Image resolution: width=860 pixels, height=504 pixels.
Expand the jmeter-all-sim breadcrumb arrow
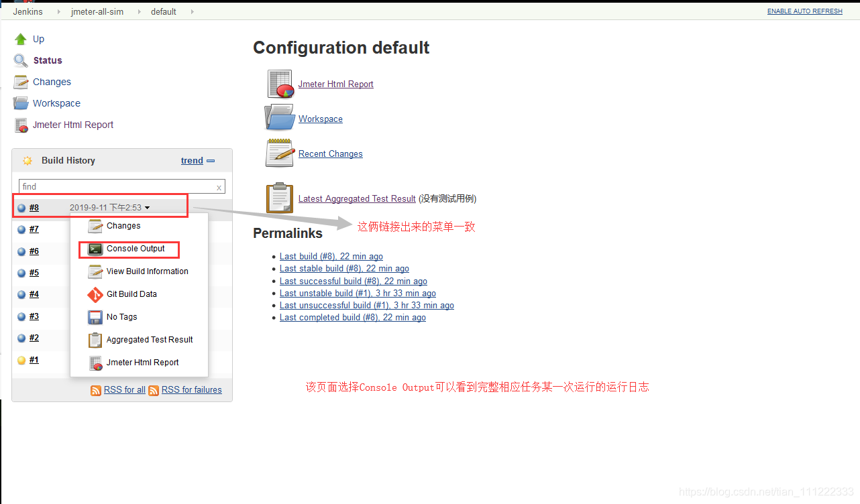point(140,12)
